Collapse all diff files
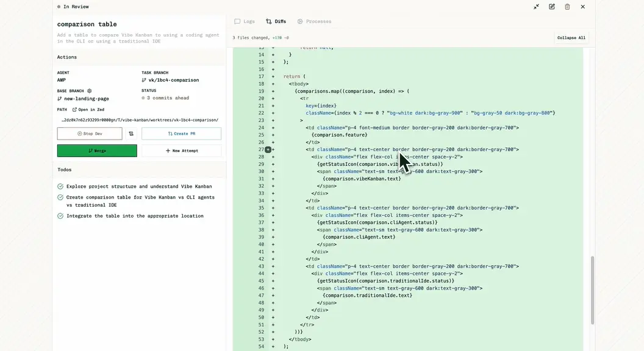This screenshot has width=644, height=351. click(571, 38)
